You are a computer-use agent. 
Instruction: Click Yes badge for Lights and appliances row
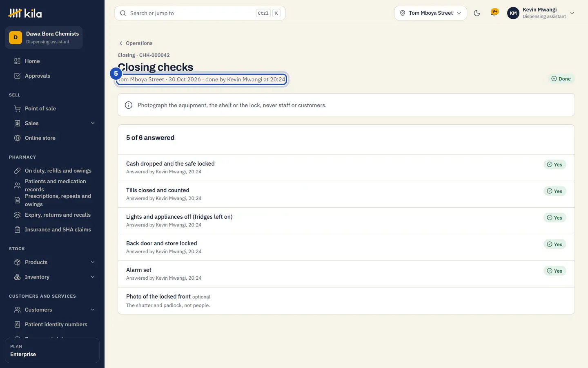pyautogui.click(x=555, y=218)
